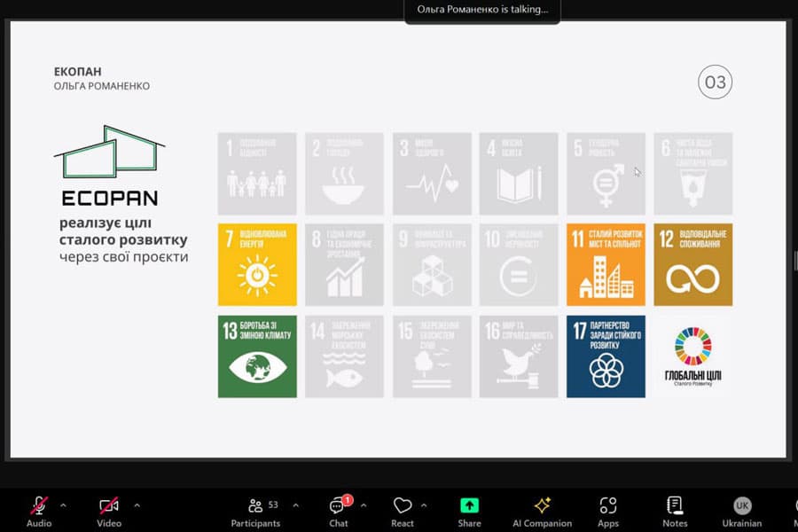Click goal 11 sustainable cities tile
This screenshot has width=798, height=532.
(606, 265)
